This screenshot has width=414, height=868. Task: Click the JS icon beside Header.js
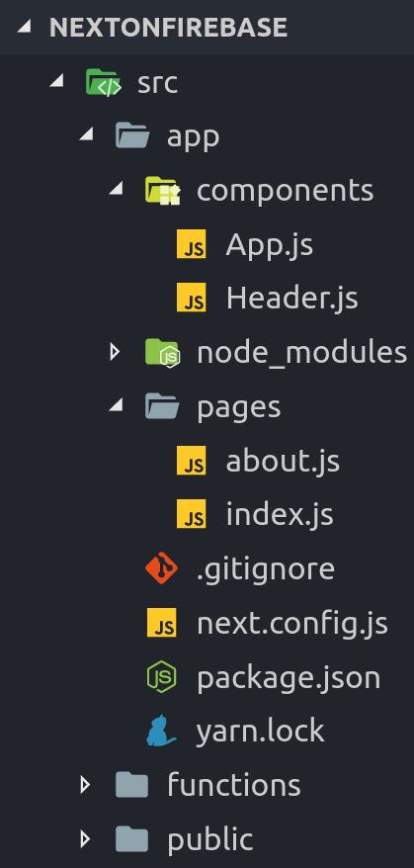[192, 298]
